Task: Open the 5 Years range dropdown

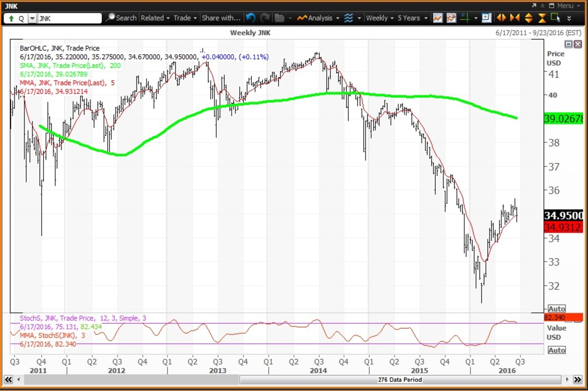Action: 412,18
